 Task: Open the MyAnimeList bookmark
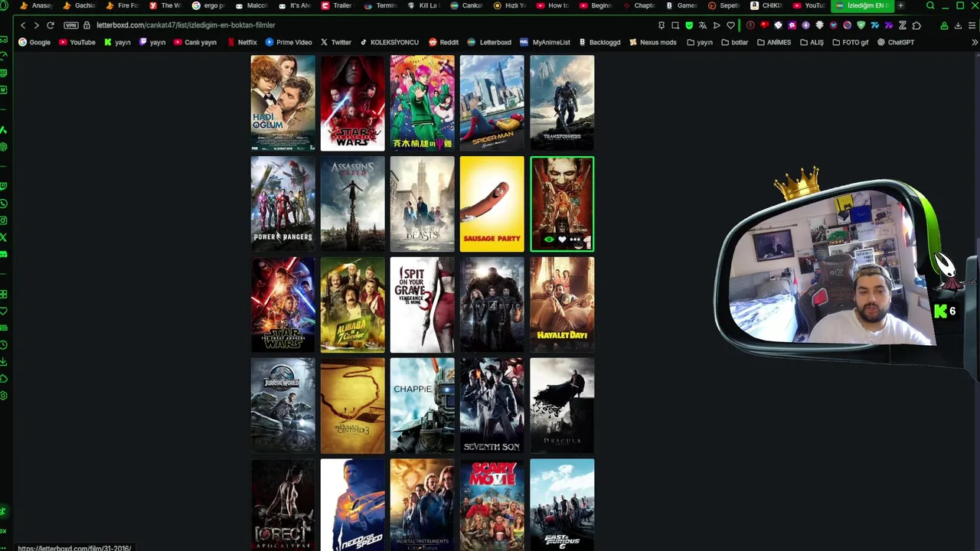545,42
